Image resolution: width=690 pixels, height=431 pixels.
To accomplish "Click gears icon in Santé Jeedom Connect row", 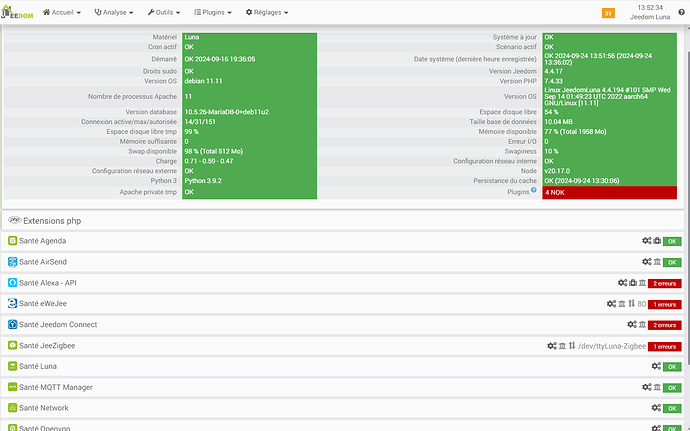I will coord(632,324).
